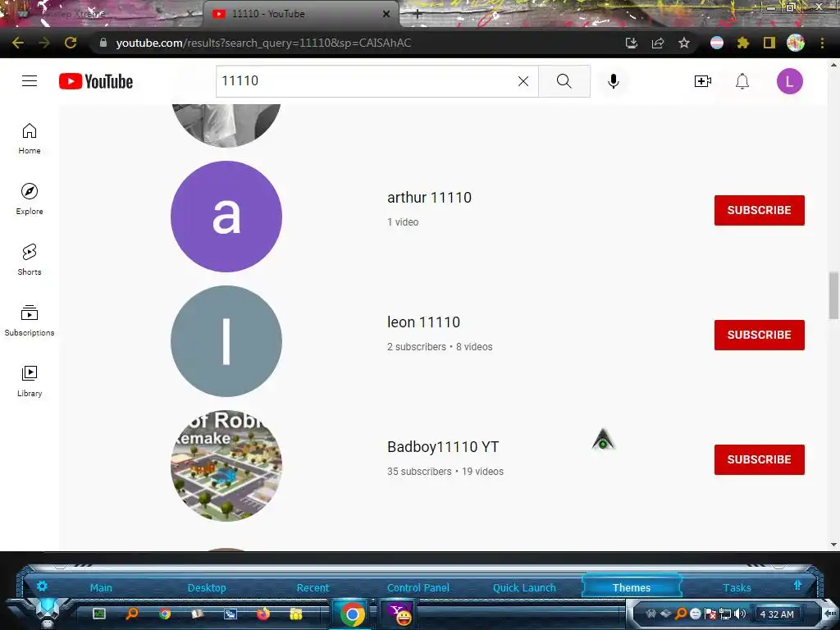Subscribe to Badboy11110 YT

point(759,459)
